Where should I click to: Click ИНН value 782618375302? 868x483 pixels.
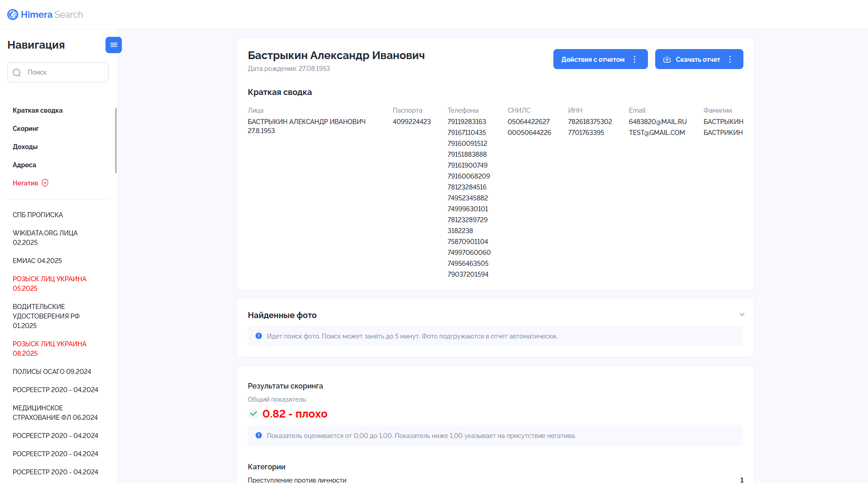coord(590,122)
